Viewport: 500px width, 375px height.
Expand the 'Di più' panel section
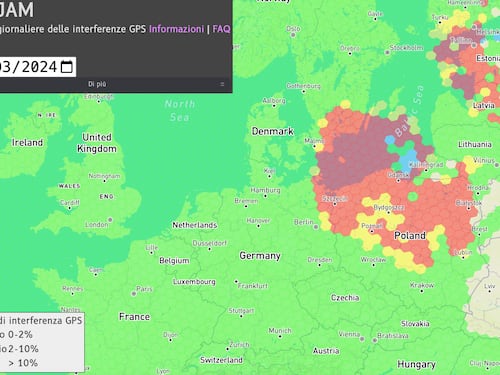(x=97, y=84)
